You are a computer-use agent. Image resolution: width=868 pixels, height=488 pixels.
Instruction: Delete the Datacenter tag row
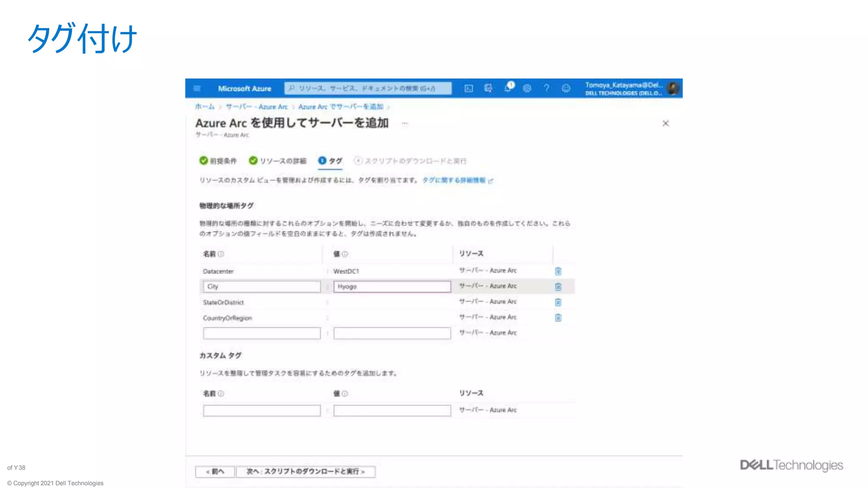tap(558, 271)
